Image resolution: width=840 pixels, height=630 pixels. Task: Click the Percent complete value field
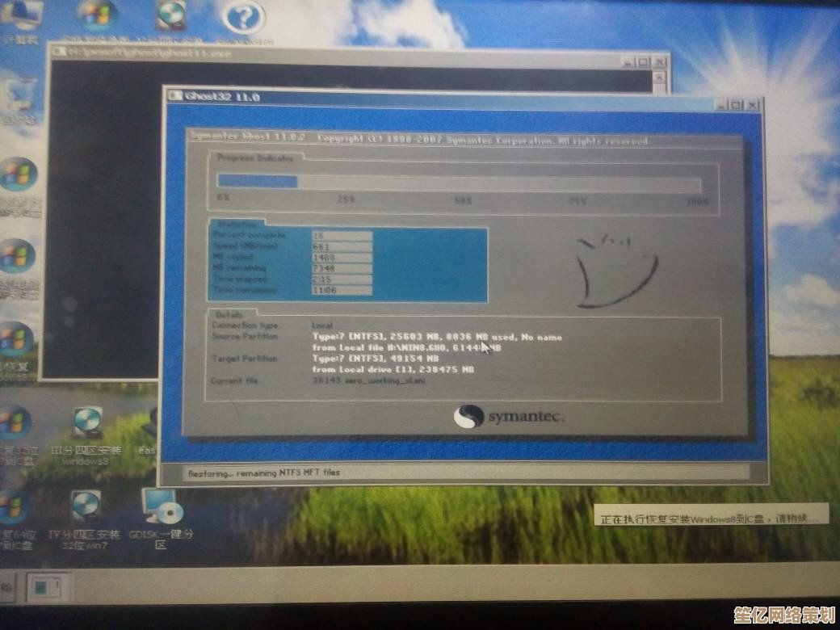click(x=341, y=235)
